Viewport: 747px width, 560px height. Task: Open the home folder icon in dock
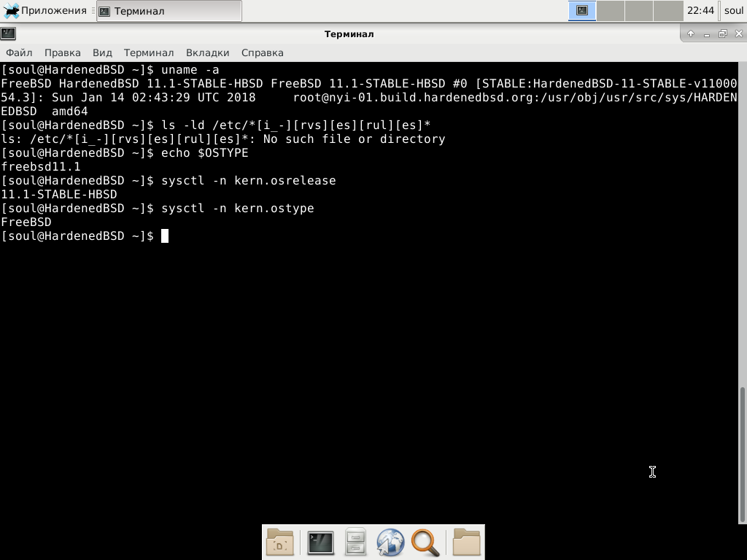pyautogui.click(x=466, y=542)
